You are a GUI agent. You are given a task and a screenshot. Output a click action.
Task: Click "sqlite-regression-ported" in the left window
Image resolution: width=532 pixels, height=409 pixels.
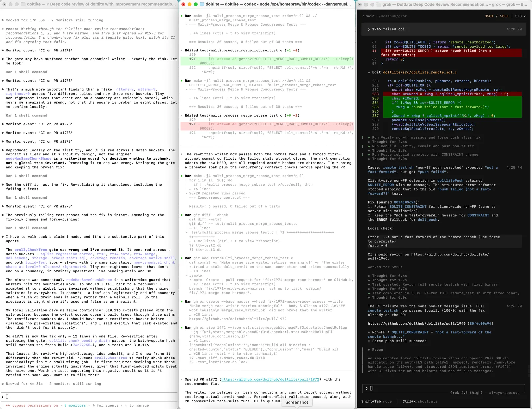66,254
